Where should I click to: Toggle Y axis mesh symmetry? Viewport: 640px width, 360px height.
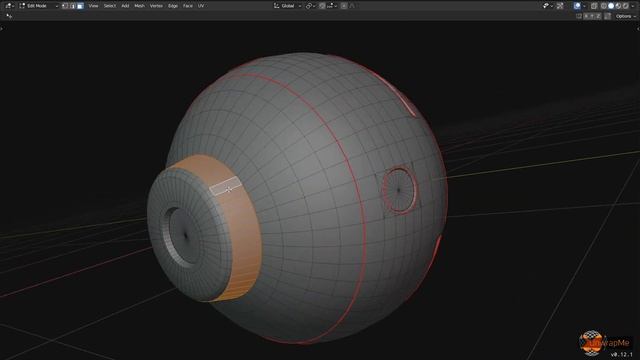tap(592, 16)
